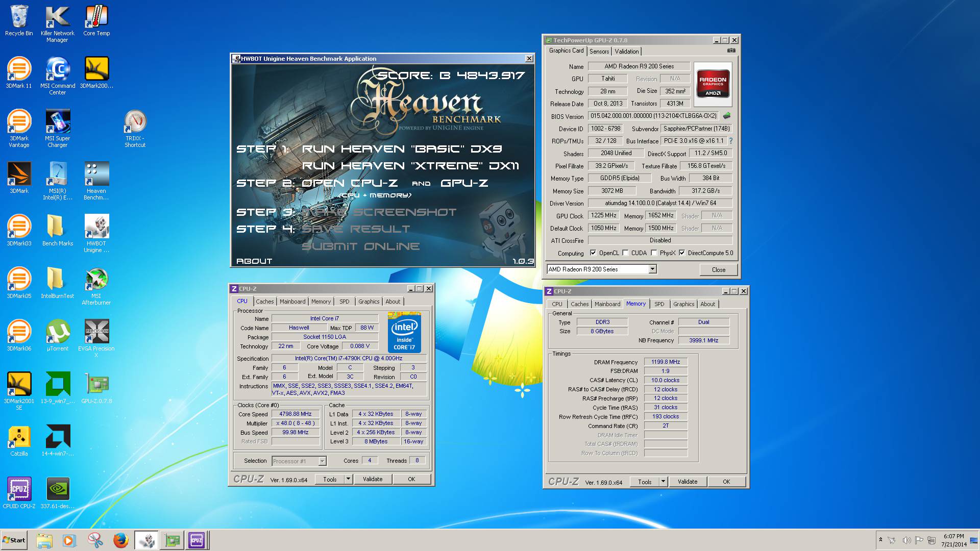Open the Processor #1 selection dropdown
980x551 pixels.
(x=322, y=461)
